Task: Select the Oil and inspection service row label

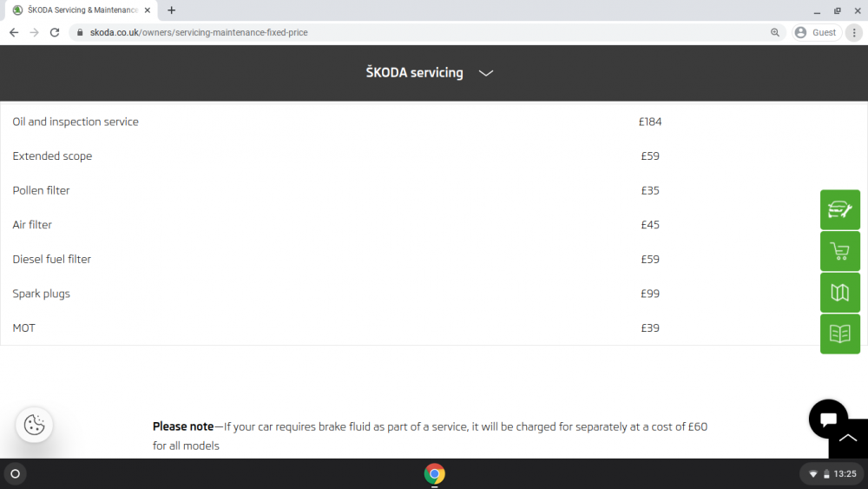Action: click(x=76, y=122)
